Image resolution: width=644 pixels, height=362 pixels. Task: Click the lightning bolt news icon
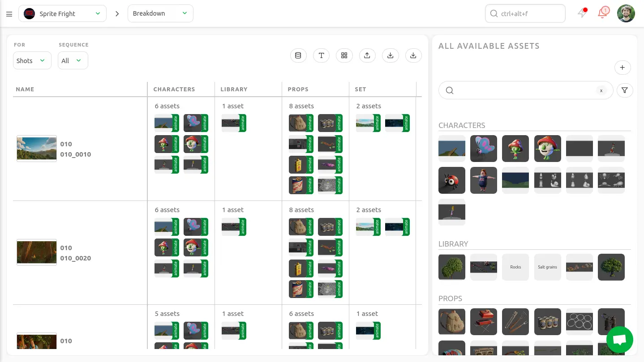582,13
